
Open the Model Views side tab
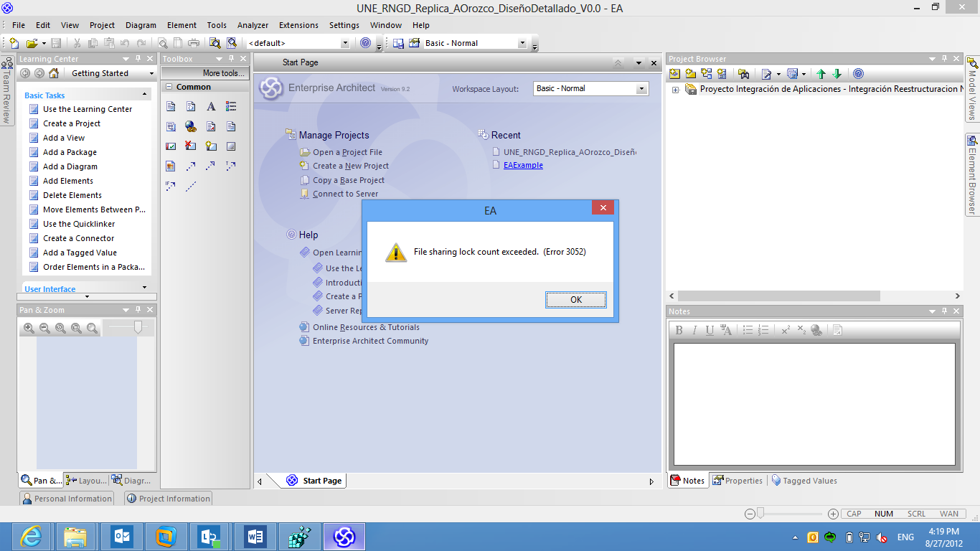pyautogui.click(x=972, y=89)
